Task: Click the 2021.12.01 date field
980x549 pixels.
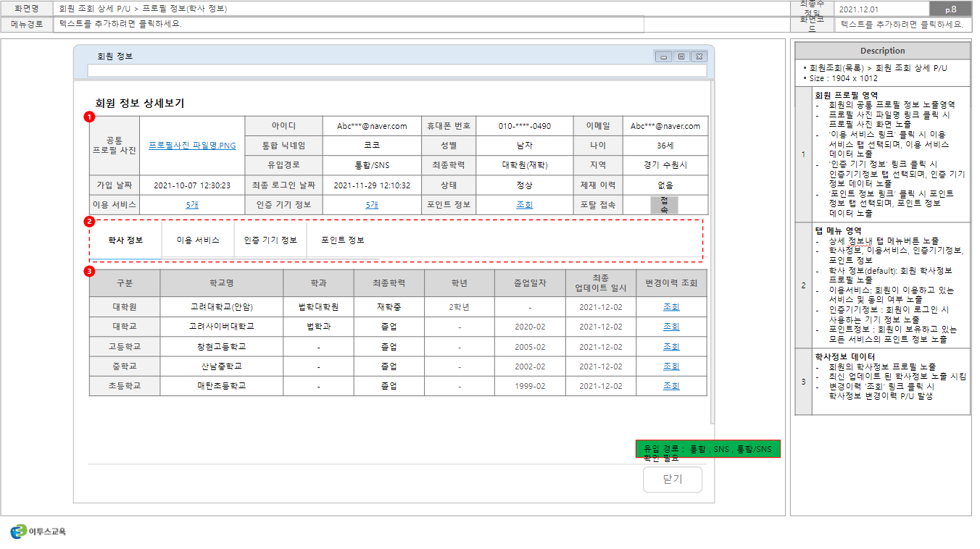Action: 882,9
